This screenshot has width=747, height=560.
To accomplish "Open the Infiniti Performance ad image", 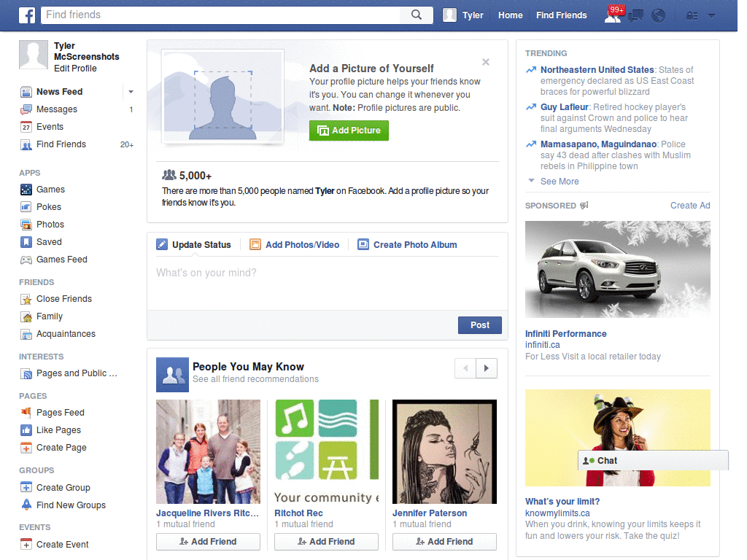I will pyautogui.click(x=617, y=269).
